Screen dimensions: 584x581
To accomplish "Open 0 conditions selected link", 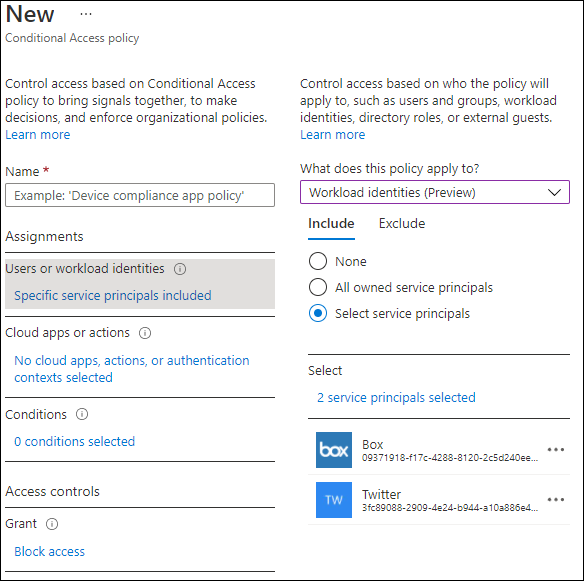I will [x=74, y=441].
